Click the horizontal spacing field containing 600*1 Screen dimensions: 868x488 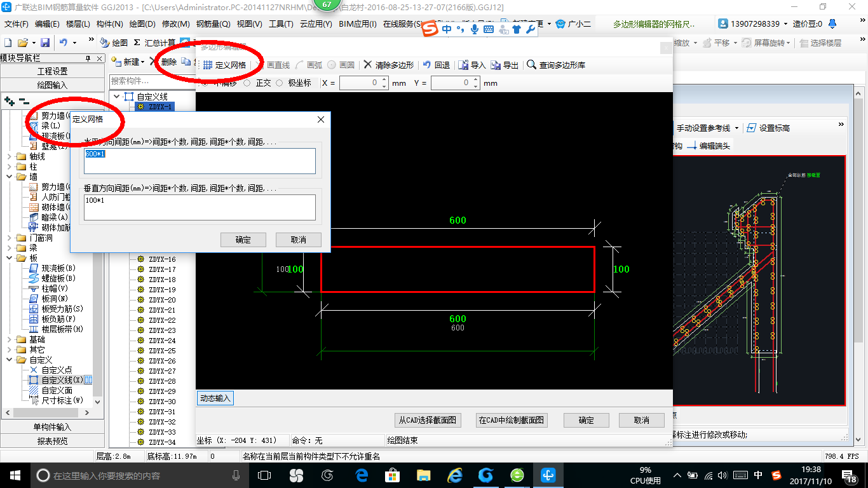pos(200,161)
